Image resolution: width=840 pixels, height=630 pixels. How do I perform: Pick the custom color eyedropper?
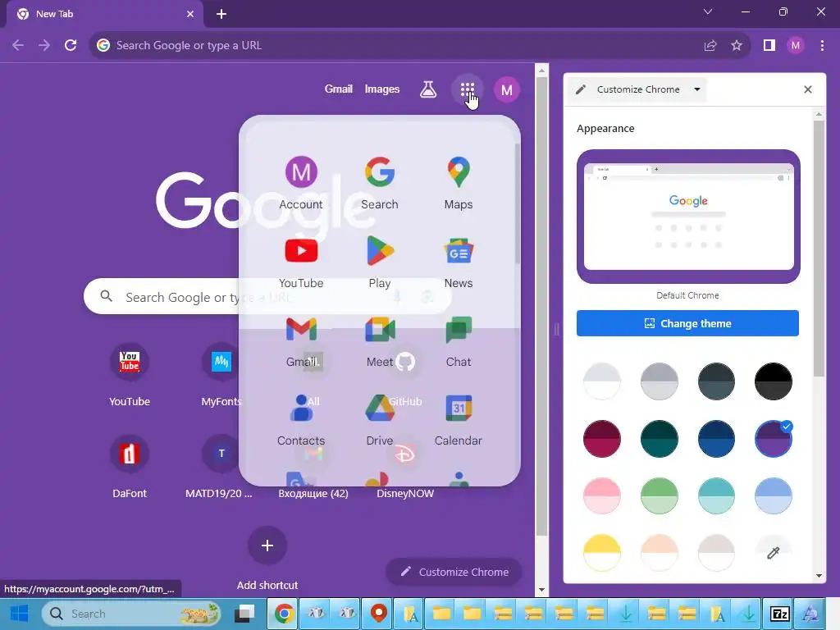coord(773,553)
